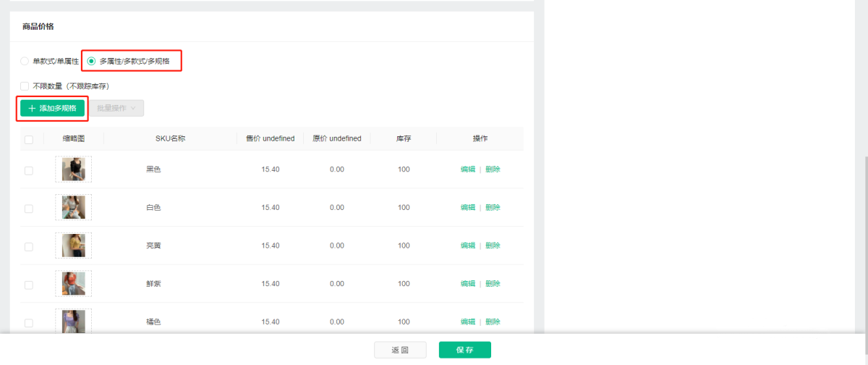This screenshot has height=365, width=868.
Task: Check the box for the 亮黄 row
Action: (x=29, y=246)
